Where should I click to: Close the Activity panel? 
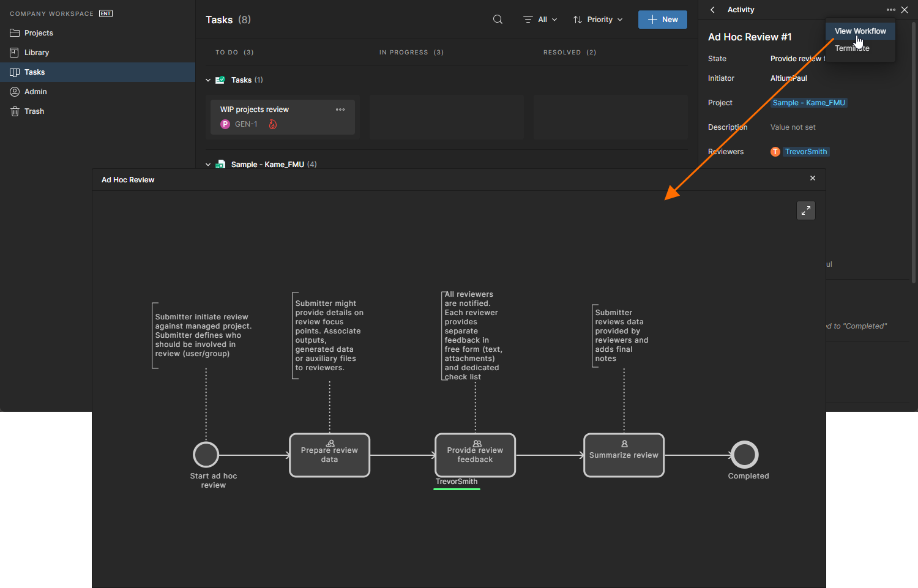[905, 10]
